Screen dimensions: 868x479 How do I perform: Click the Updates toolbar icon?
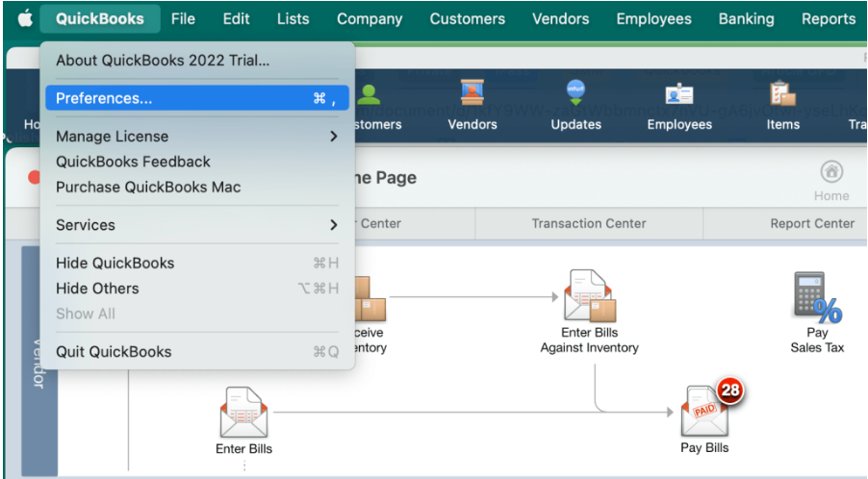575,105
